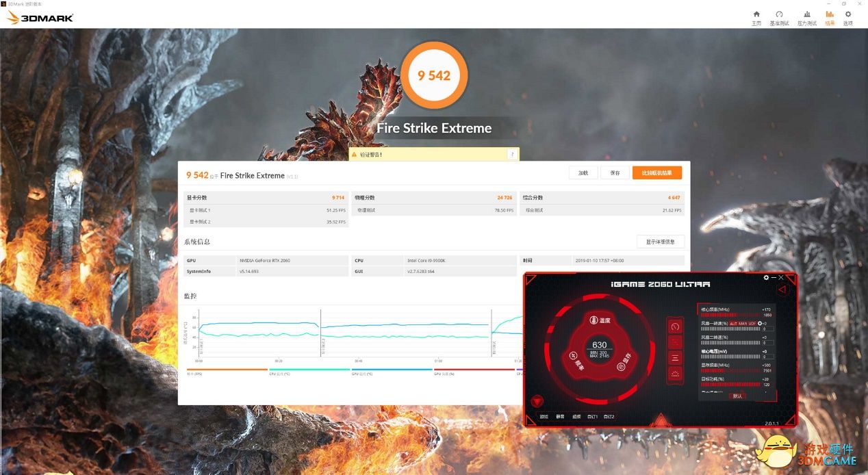
Task: Click the 加载 load button
Action: [x=583, y=173]
